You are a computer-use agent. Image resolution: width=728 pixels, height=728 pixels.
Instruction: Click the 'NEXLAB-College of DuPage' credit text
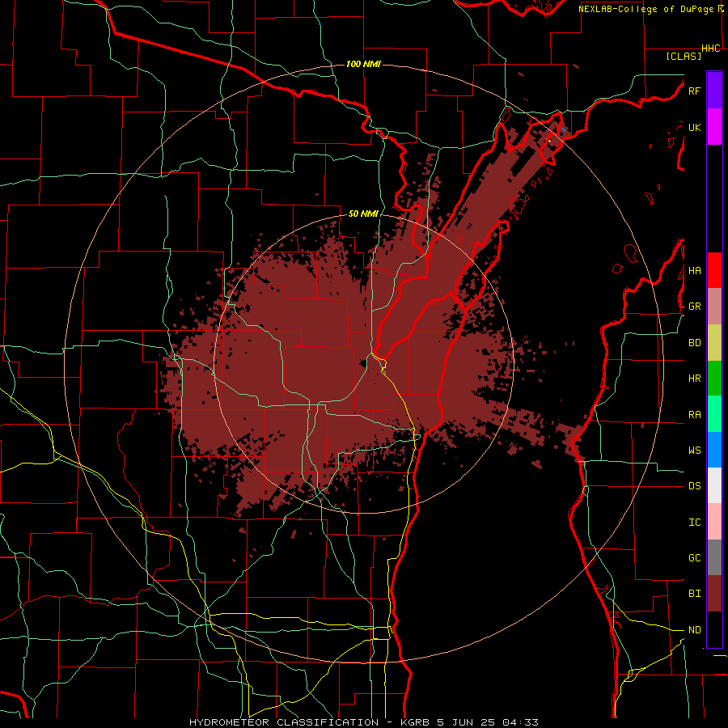tap(645, 9)
